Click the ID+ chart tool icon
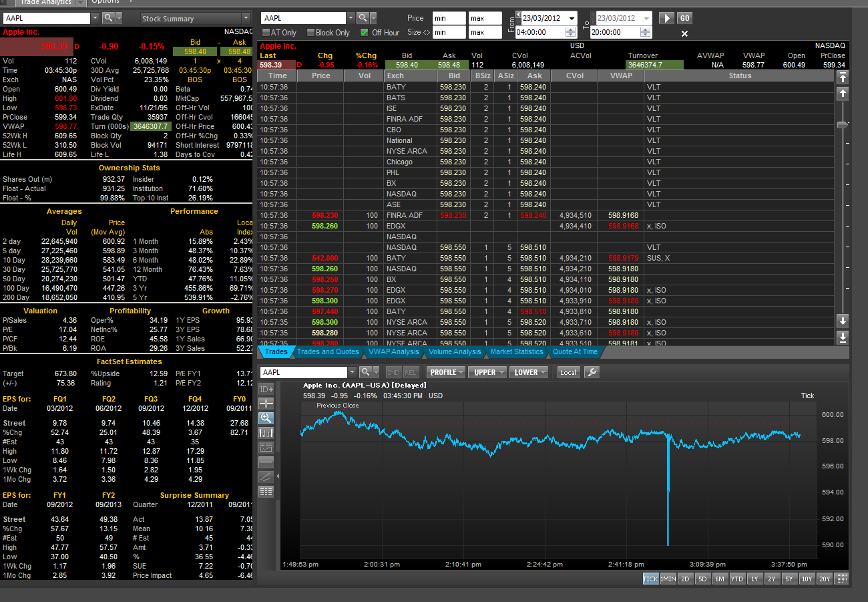The width and height of the screenshot is (868, 602). (266, 389)
